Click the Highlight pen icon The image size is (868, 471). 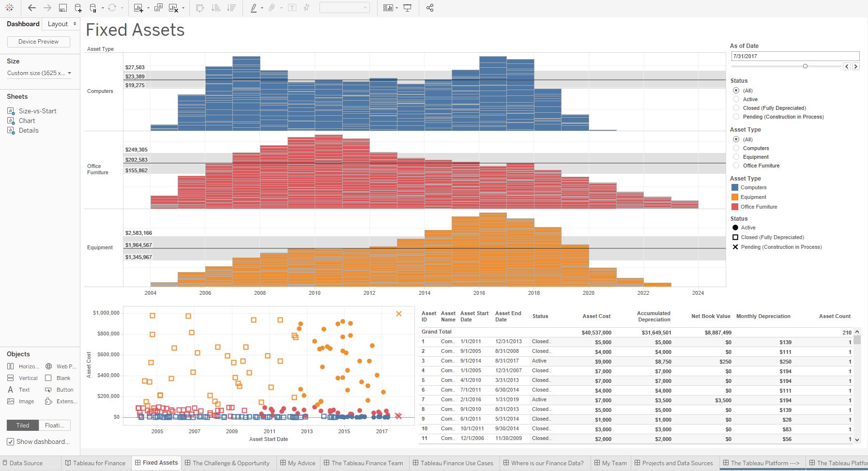[253, 8]
